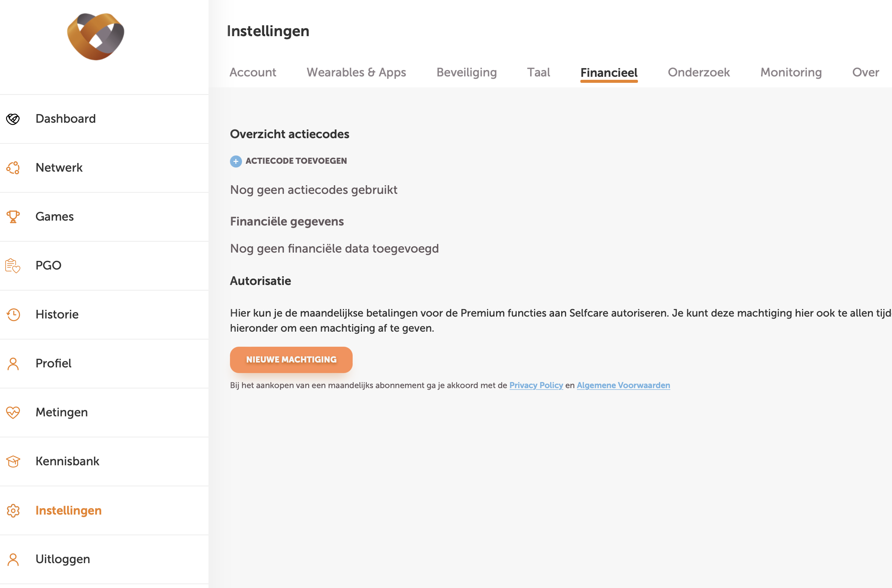892x588 pixels.
Task: Click the Kennisbank graduation cap icon
Action: (13, 462)
